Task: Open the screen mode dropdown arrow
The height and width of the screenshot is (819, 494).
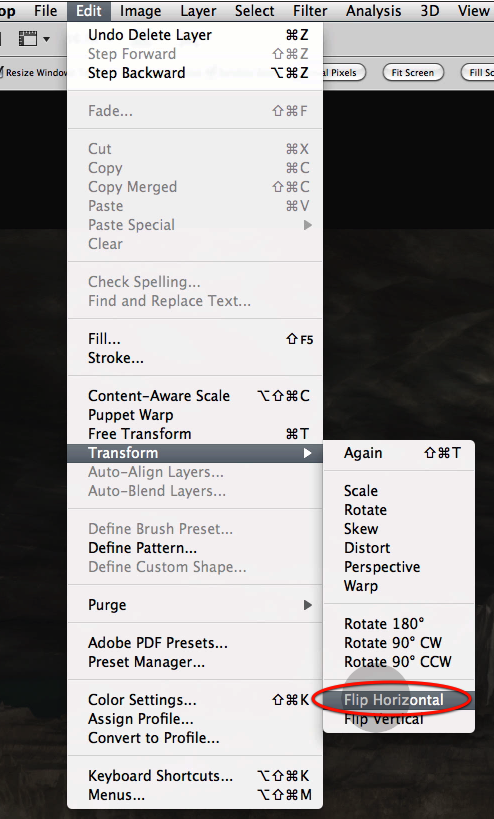Action: [46, 39]
